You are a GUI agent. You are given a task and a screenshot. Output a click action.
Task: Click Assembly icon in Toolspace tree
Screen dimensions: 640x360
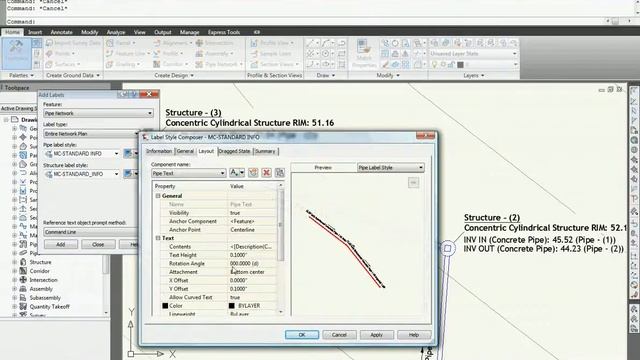click(x=23, y=289)
